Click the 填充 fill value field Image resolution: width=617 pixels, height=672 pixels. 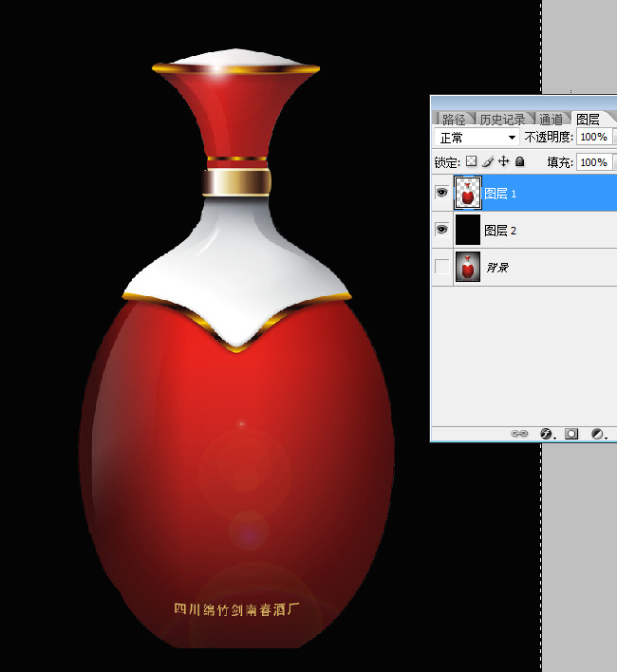coord(593,162)
